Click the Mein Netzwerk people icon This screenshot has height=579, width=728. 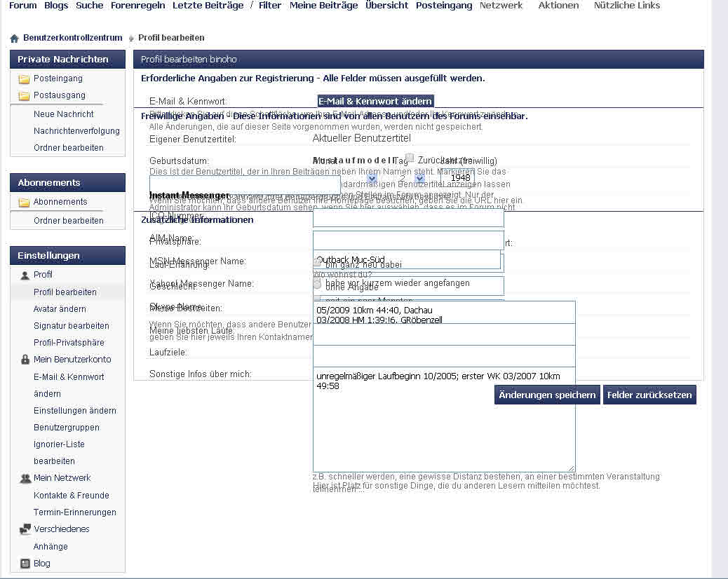click(x=25, y=478)
